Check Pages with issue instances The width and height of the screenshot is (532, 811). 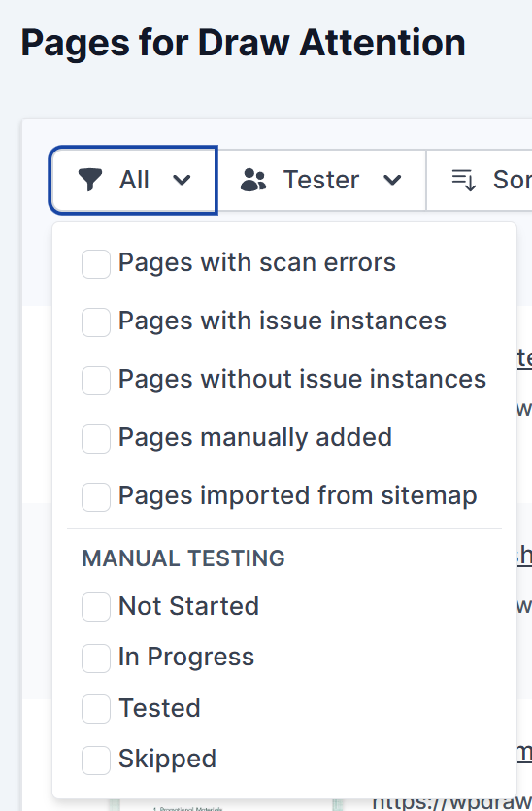click(x=96, y=322)
